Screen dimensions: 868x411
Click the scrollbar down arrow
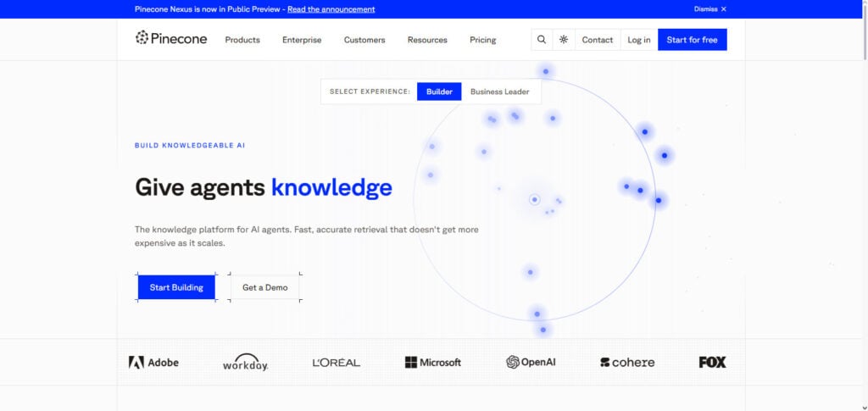(864, 407)
